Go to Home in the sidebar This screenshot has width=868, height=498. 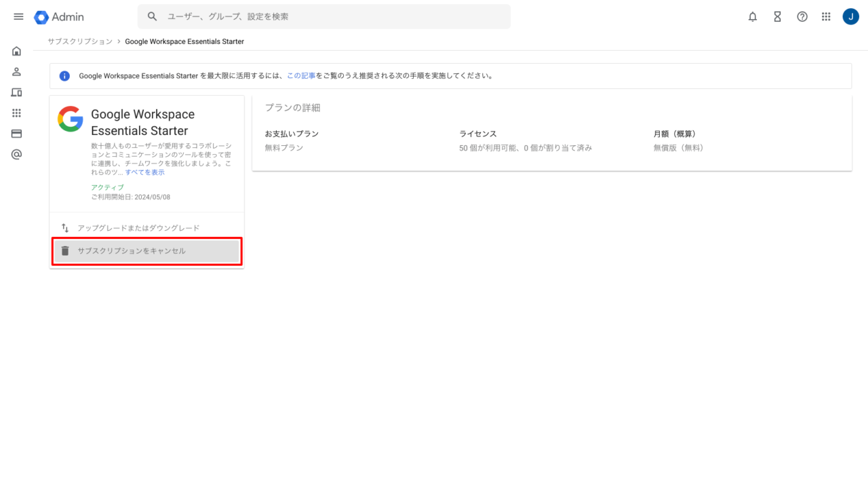17,52
